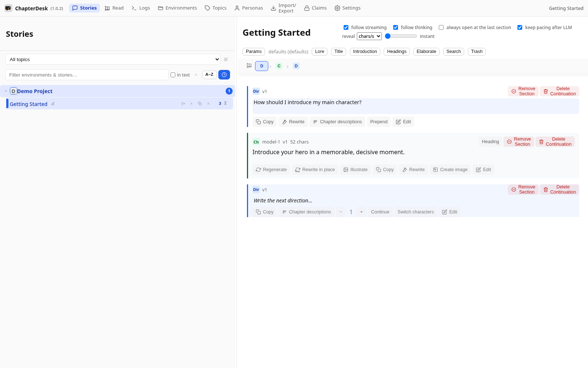Go to the Logs tab
This screenshot has height=368, width=588.
pos(141,8)
